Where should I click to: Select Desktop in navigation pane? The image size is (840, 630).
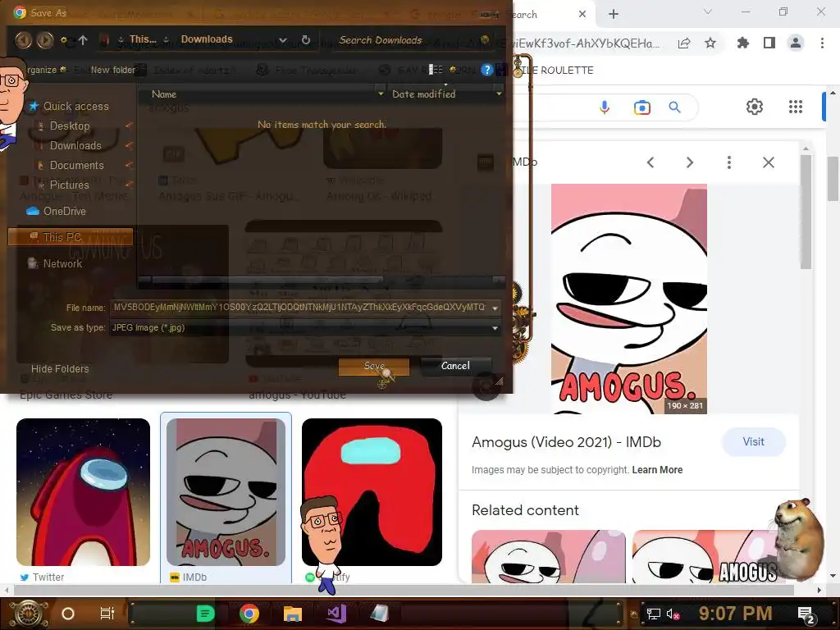coord(70,126)
